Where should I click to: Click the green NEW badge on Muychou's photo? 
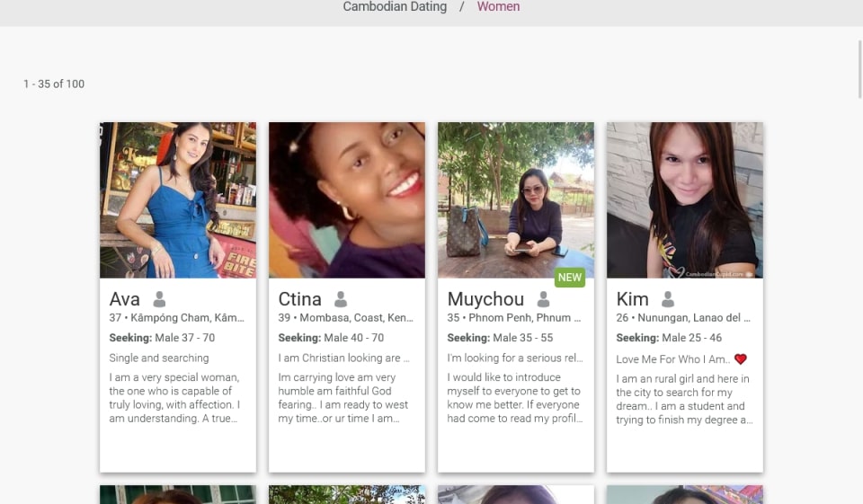click(x=569, y=278)
